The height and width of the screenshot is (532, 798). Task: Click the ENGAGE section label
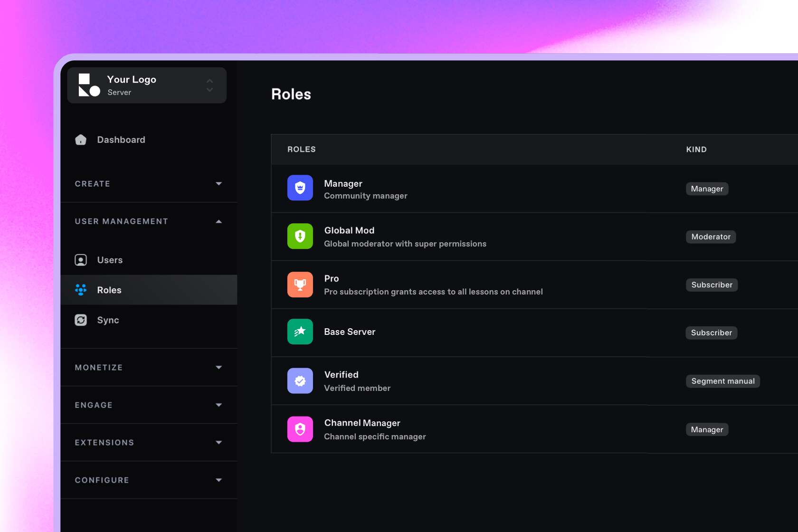click(94, 405)
